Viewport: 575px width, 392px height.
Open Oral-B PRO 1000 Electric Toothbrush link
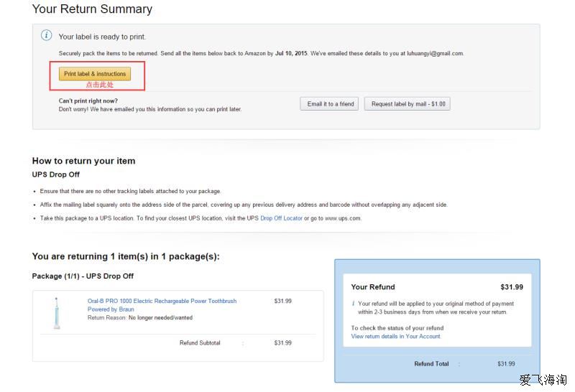click(162, 301)
